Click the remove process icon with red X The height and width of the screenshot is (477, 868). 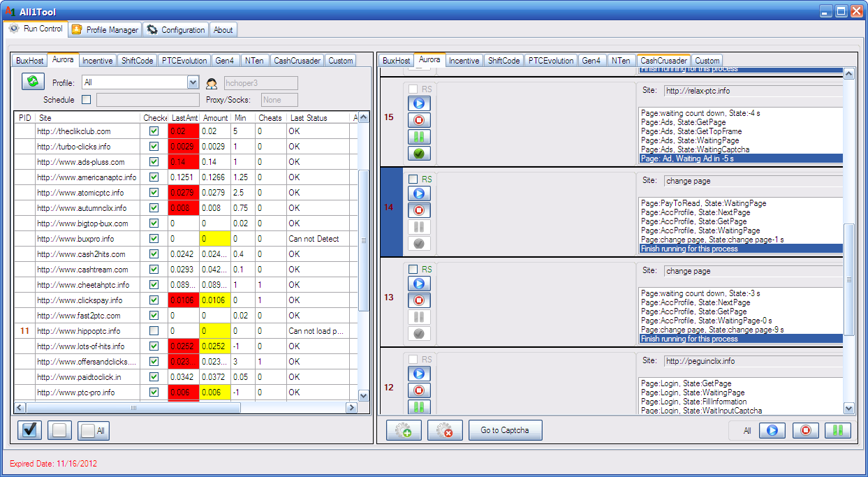(x=445, y=430)
